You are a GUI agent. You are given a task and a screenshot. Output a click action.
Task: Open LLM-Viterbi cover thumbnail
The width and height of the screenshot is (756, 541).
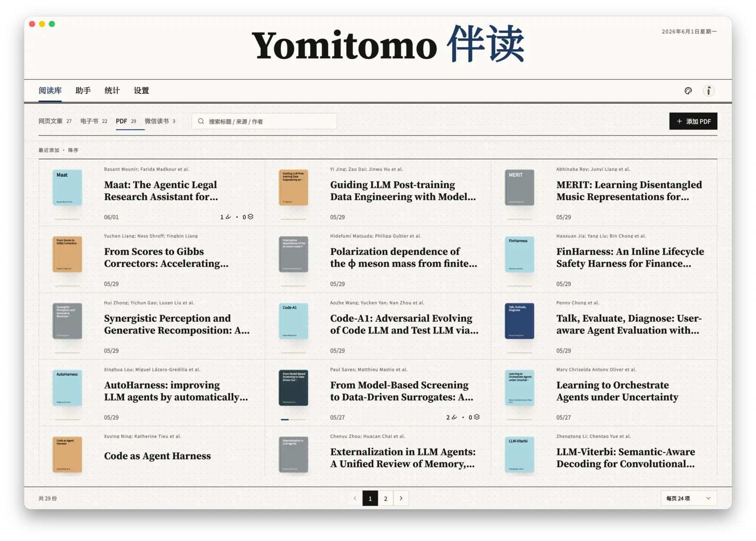pos(519,454)
